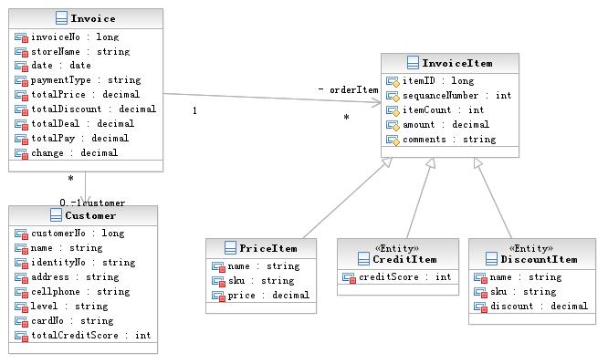This screenshot has width=608, height=364.
Task: Click the class icon beside Invoice title
Action: tap(61, 18)
